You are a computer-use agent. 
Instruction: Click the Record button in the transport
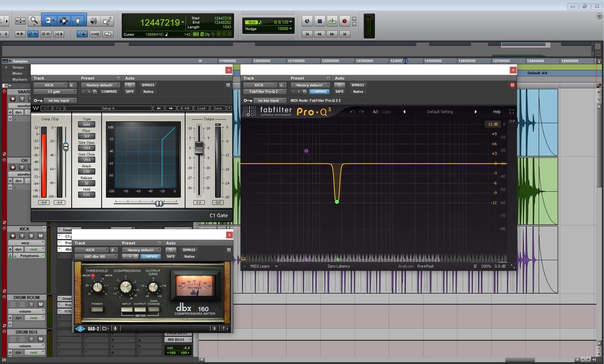(x=344, y=21)
